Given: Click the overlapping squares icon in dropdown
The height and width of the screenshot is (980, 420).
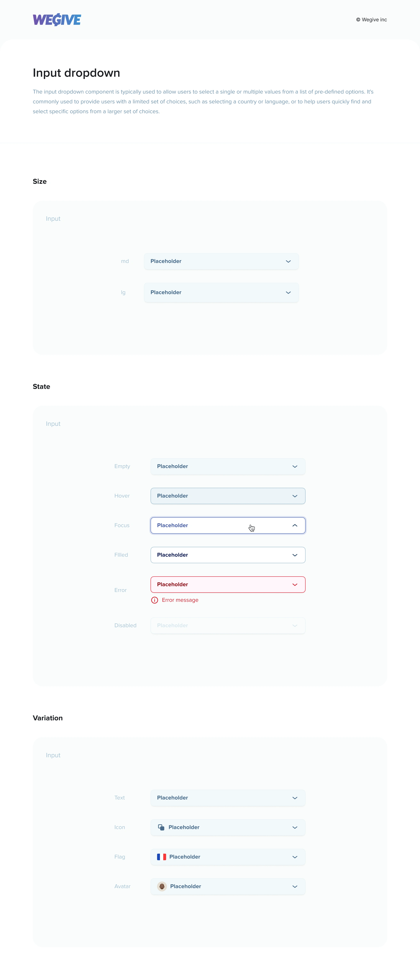Looking at the screenshot, I should click(161, 827).
